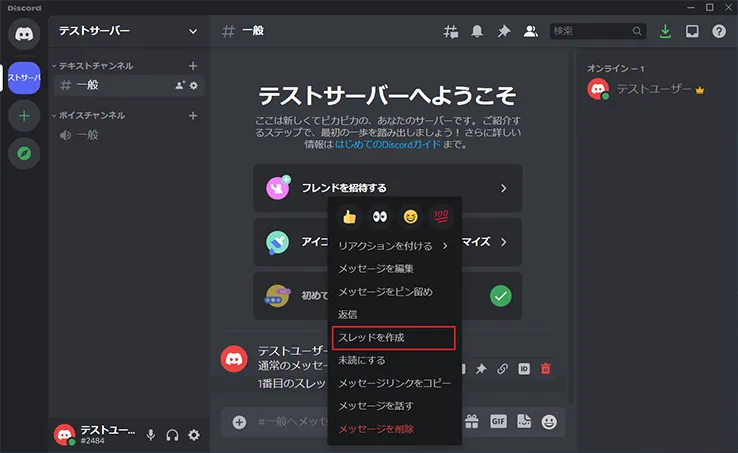Screen dimensions: 738x453
Task: Select メッセージを話す menu item
Action: (394, 406)
